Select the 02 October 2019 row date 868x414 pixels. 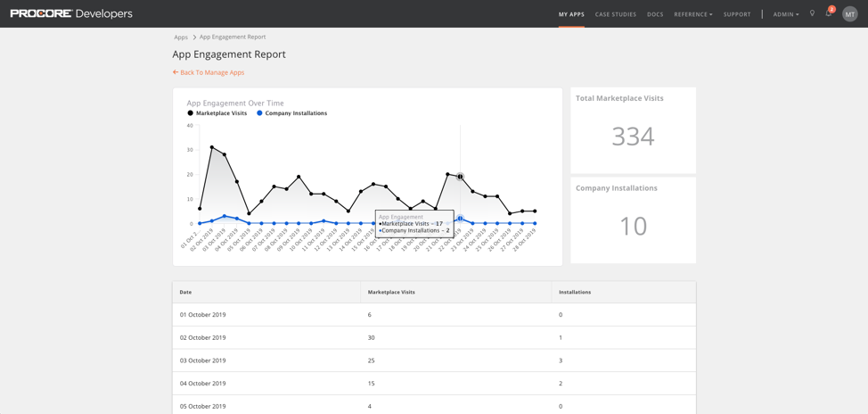202,337
